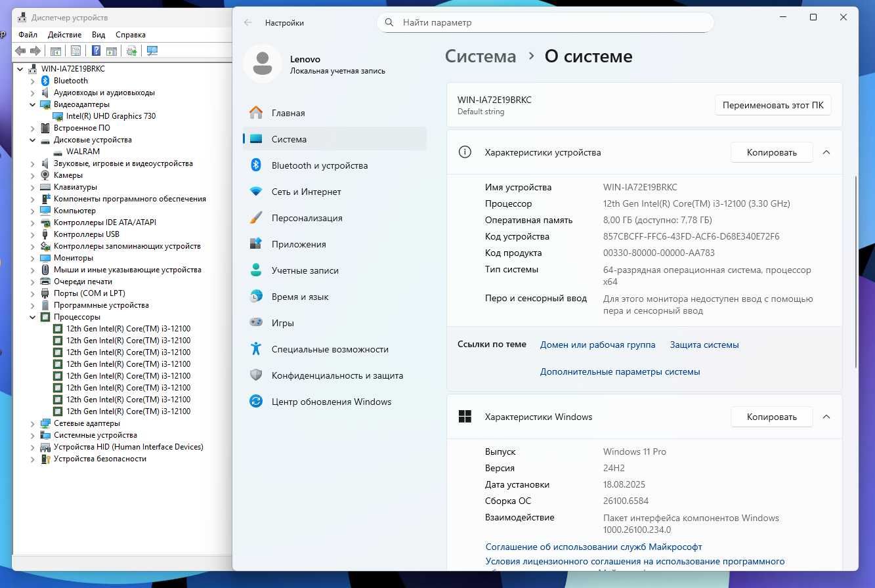Expand the Системные устройства node
Image resolution: width=875 pixels, height=588 pixels.
(x=33, y=435)
